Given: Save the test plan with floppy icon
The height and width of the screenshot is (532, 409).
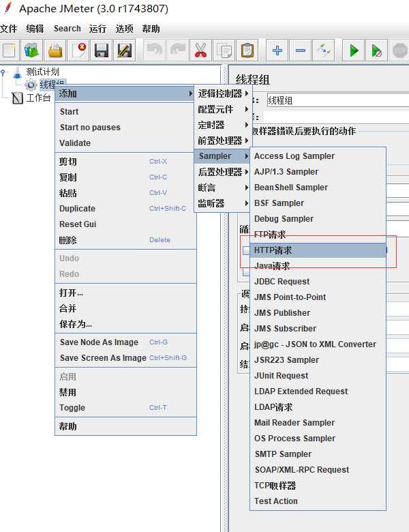Looking at the screenshot, I should click(102, 51).
